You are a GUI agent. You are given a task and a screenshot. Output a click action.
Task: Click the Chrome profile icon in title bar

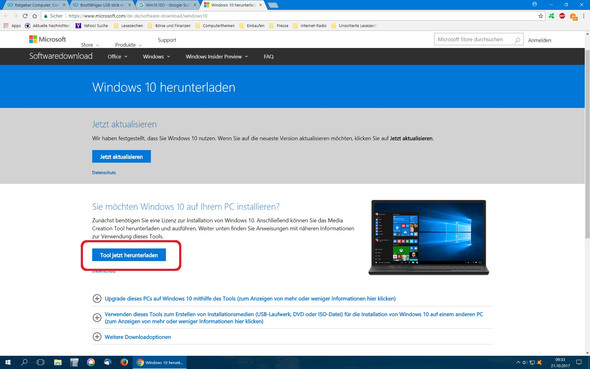pyautogui.click(x=534, y=4)
